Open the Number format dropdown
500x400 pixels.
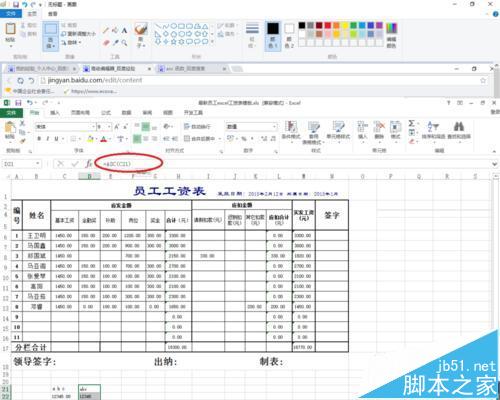[274, 127]
